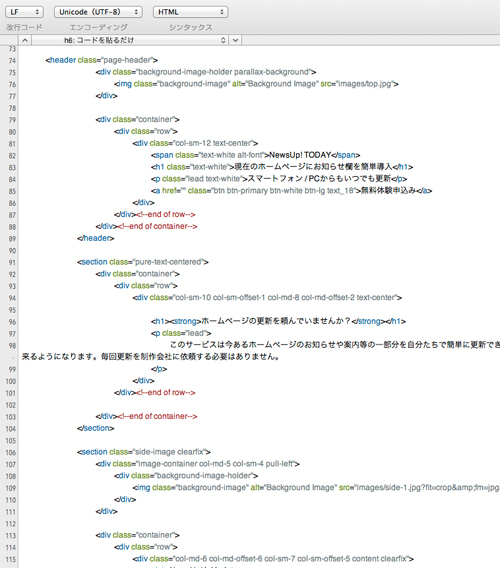Click the section class="side-image clearfix" line
This screenshot has width=500, height=568.
click(x=144, y=452)
